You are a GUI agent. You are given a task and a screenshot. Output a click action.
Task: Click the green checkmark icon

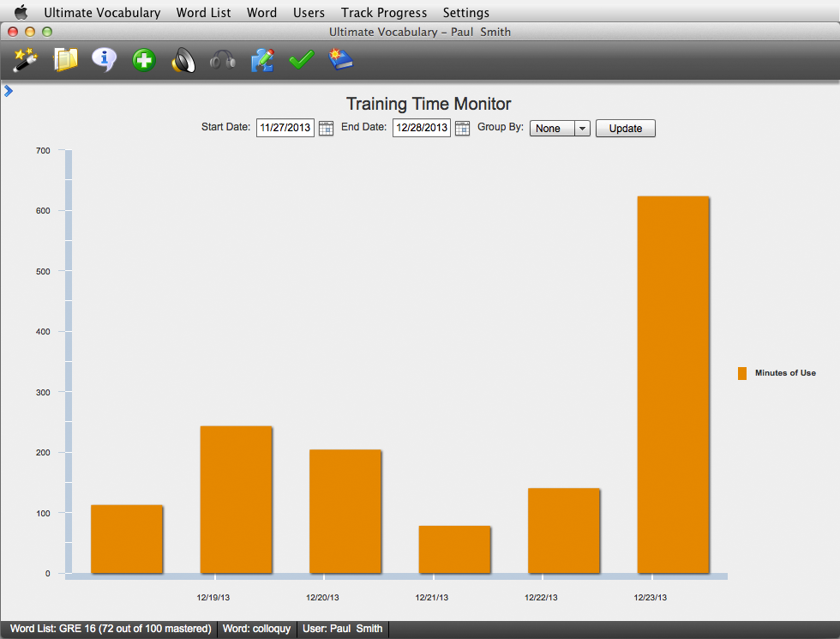point(302,61)
